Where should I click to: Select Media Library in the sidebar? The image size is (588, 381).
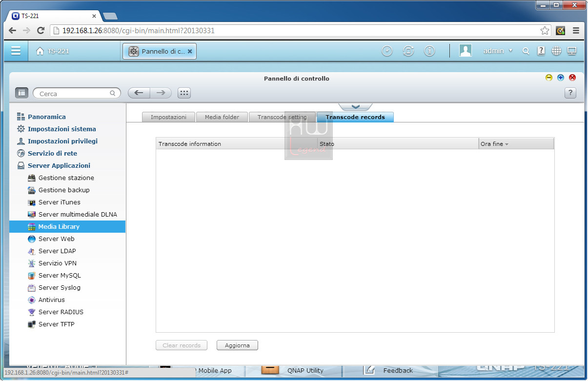tap(67, 226)
